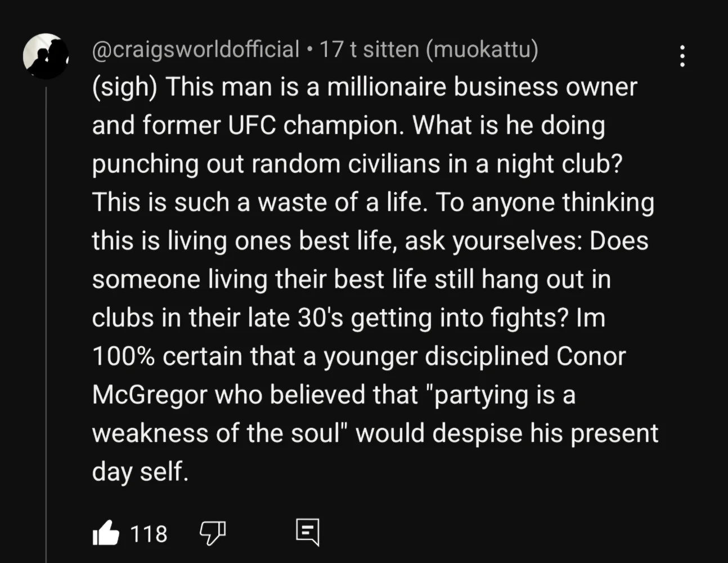The height and width of the screenshot is (563, 728).
Task: Click the "(muokattu)" edited label
Action: click(482, 50)
